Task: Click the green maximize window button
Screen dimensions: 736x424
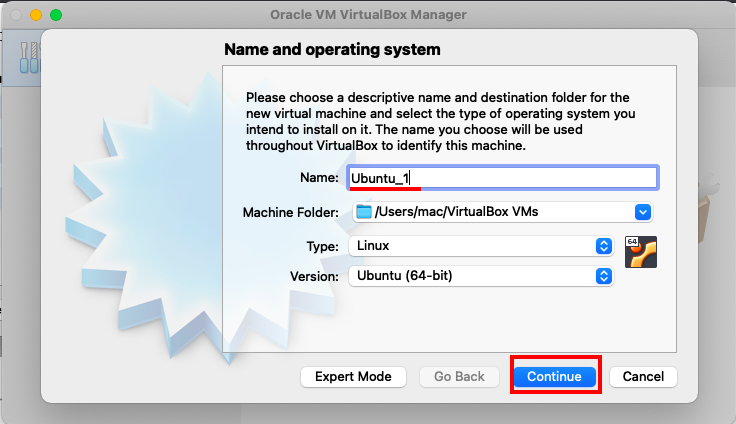Action: 56,15
